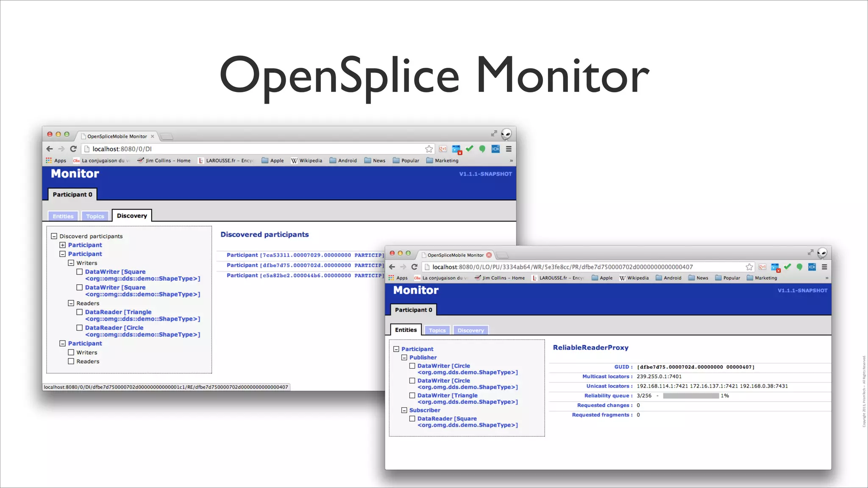Enter fullscreen using arrows icon in left window

(x=494, y=133)
